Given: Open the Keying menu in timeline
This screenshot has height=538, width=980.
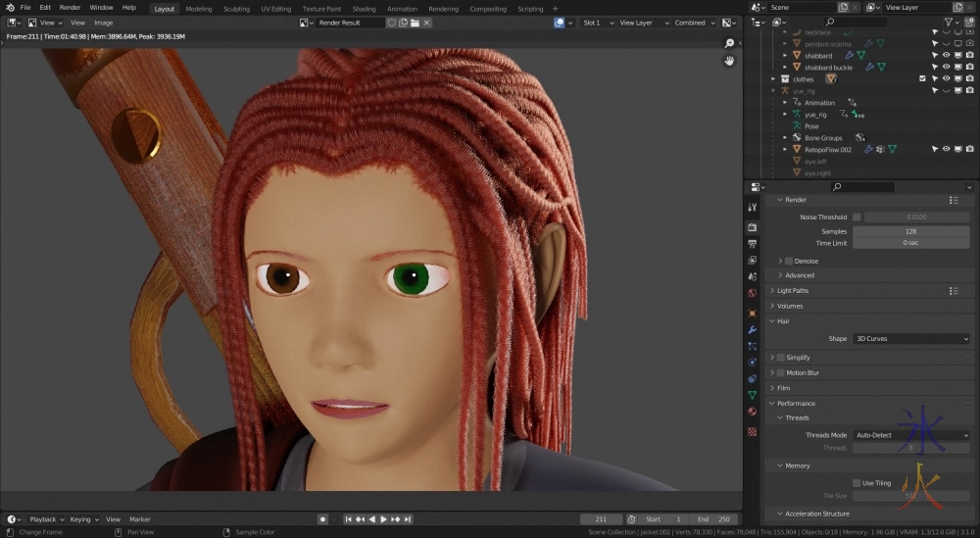Looking at the screenshot, I should (x=81, y=519).
